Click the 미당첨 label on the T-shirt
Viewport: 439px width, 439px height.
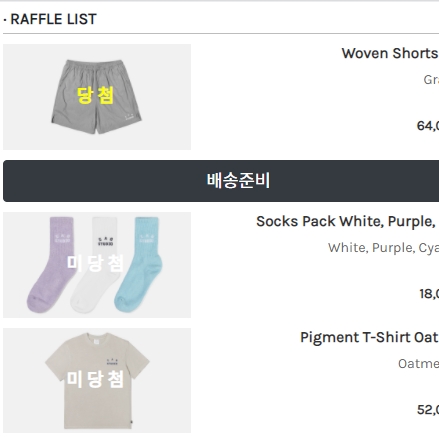click(95, 379)
